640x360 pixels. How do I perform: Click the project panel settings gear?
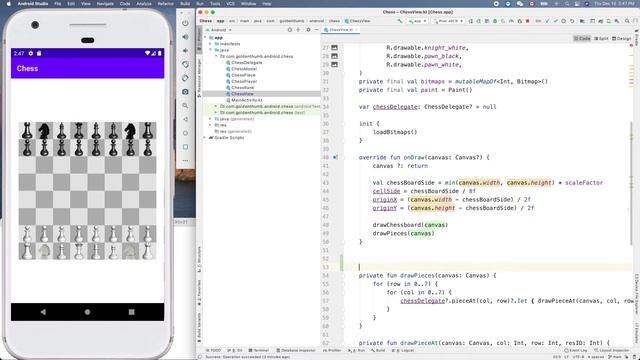pyautogui.click(x=308, y=30)
